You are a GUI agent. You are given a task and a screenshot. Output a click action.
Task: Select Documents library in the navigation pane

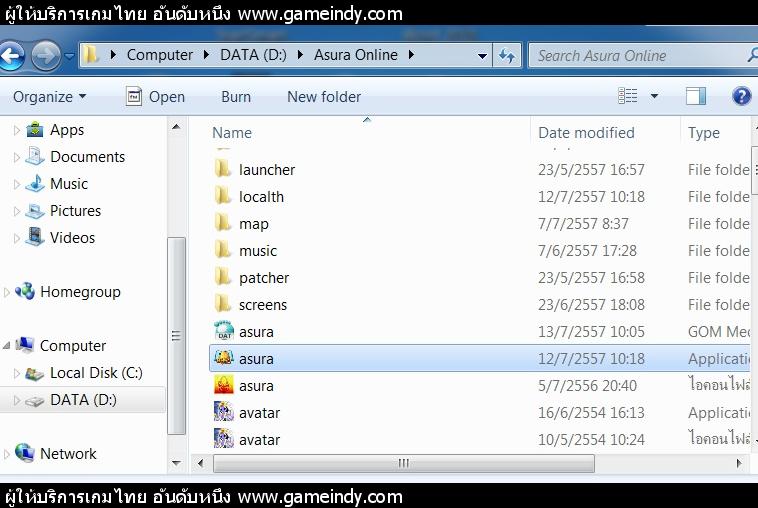pyautogui.click(x=87, y=157)
